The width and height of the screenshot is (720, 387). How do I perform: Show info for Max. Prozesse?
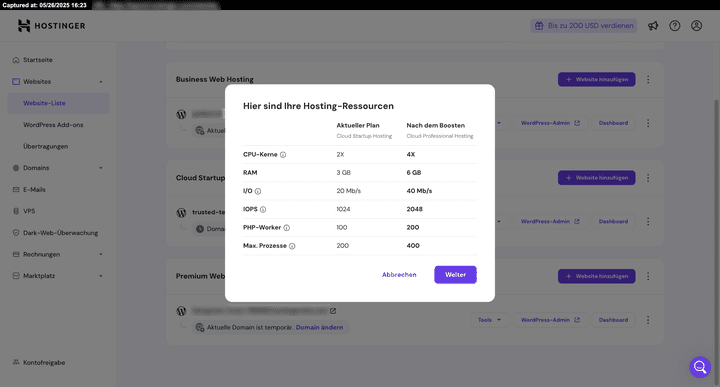[292, 246]
